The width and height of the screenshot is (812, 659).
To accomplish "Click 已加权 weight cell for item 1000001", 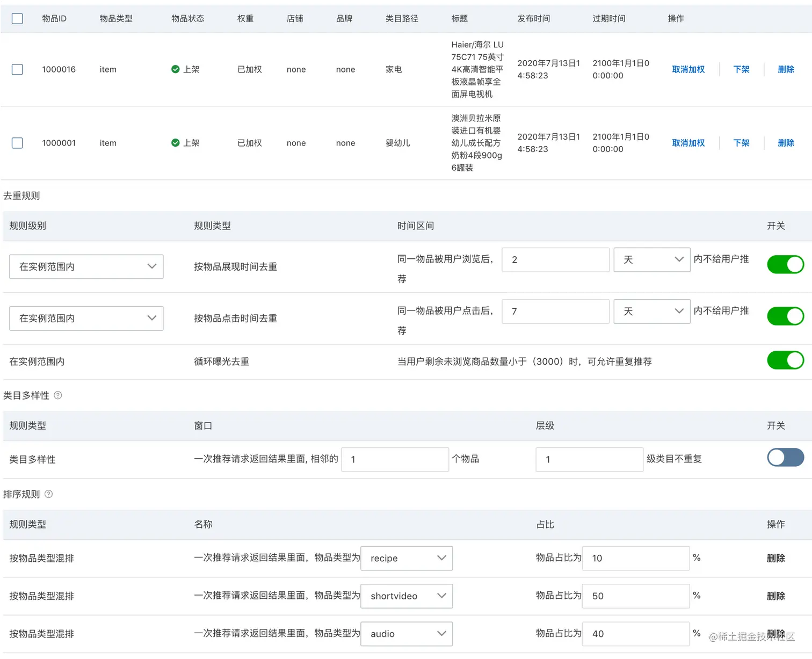I will (250, 143).
